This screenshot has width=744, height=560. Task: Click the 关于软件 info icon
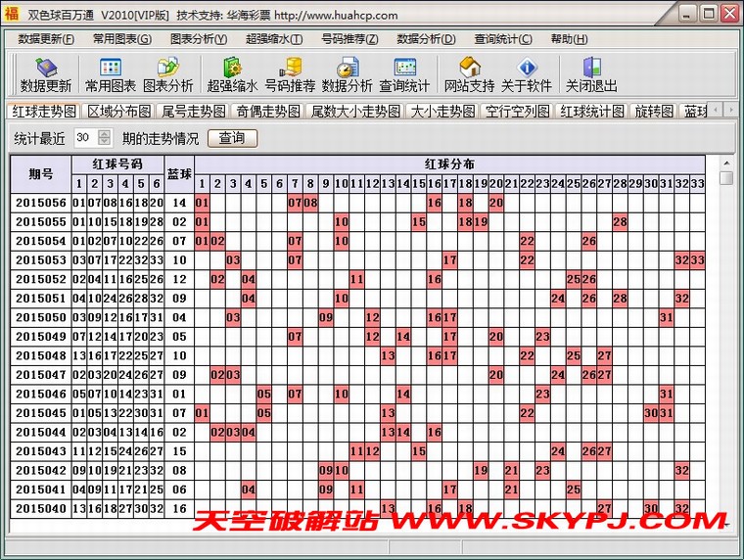coord(526,68)
